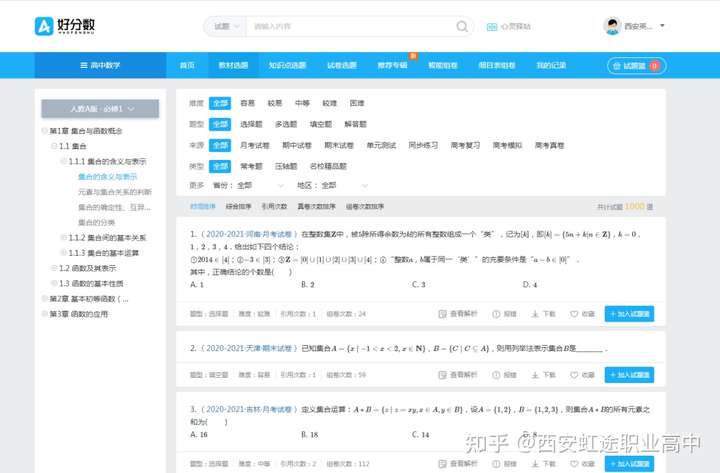This screenshot has height=473, width=720.
Task: Open source link 2020-2021 天津 期末试卷
Action: (249, 349)
